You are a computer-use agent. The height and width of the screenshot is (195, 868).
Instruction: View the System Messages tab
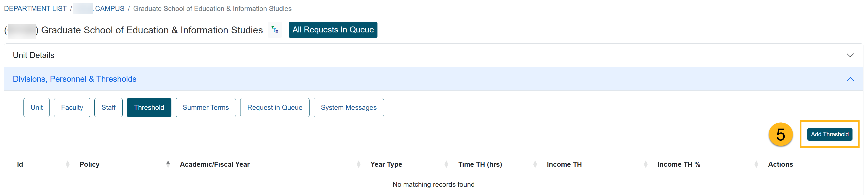349,108
